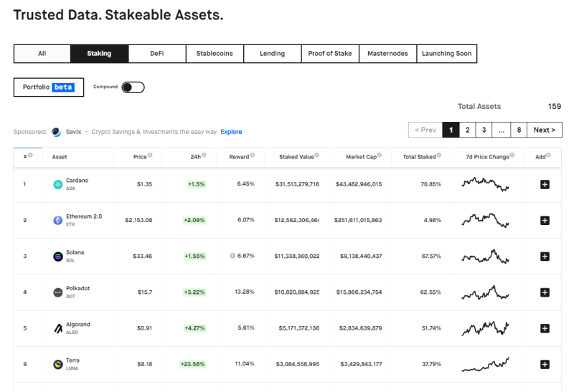Add Terra using its plus icon
The height and width of the screenshot is (392, 574).
pyautogui.click(x=545, y=364)
